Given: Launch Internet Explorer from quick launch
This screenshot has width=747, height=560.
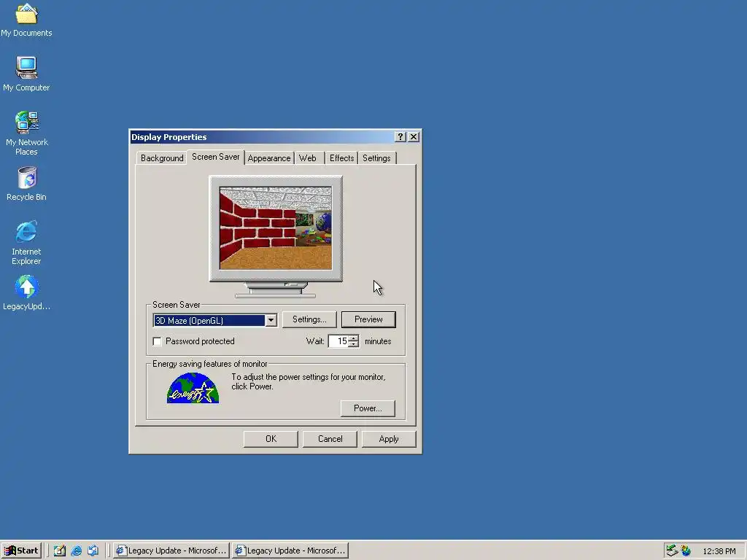Looking at the screenshot, I should 76,551.
